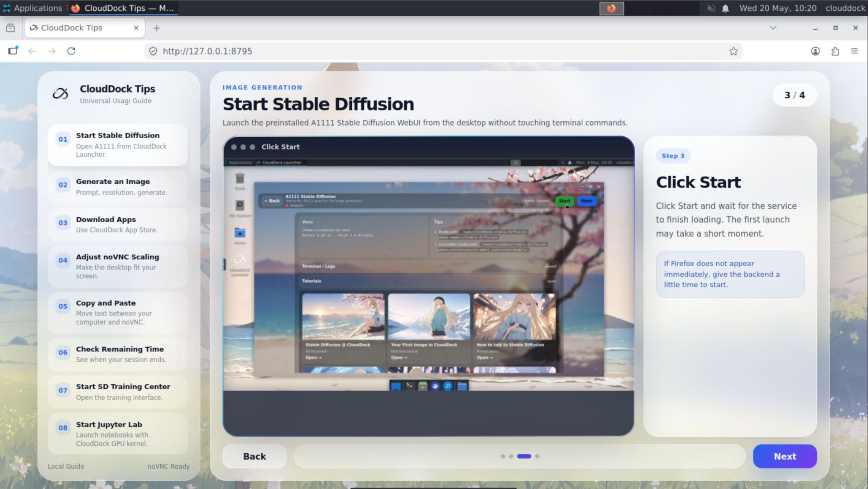868x489 pixels.
Task: Click How to talk to Stable Diffusion thumbnail
Action: [x=514, y=316]
